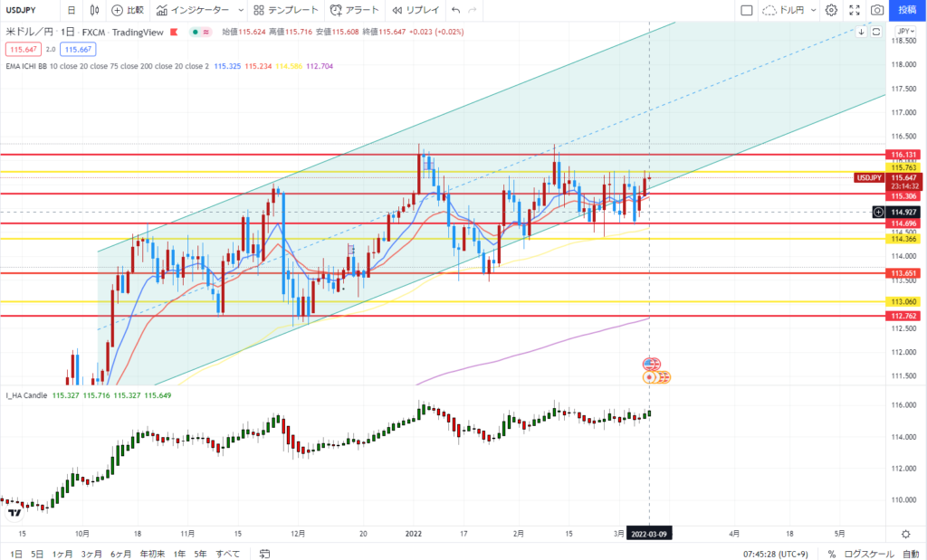Viewport: 927px width, 560px height.
Task: Toggle ログスケール log scale
Action: pyautogui.click(x=868, y=554)
